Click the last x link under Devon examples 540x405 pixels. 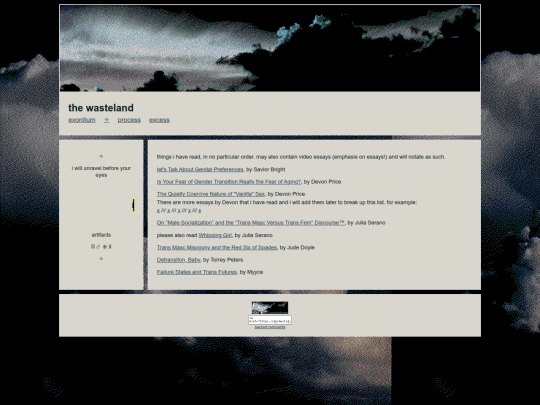[200, 210]
